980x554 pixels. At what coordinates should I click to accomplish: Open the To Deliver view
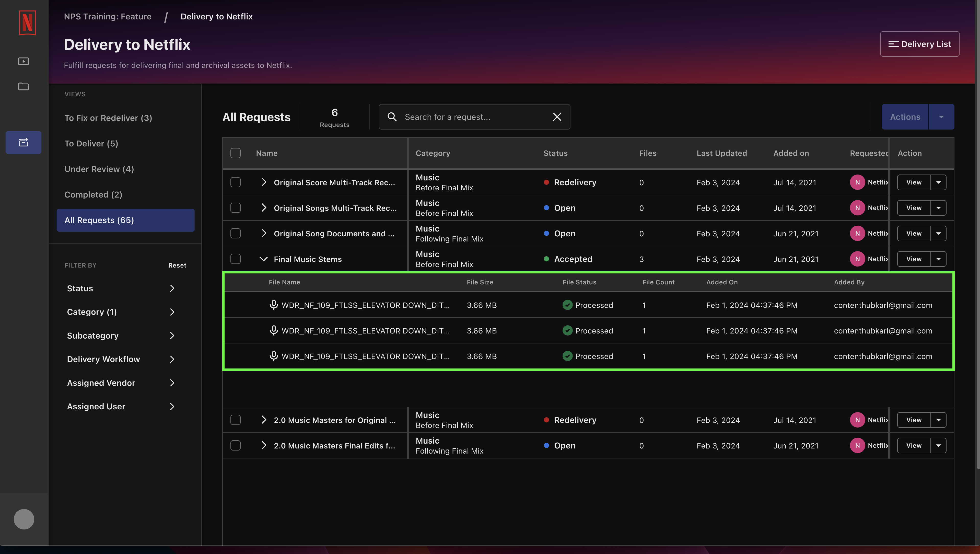click(91, 143)
